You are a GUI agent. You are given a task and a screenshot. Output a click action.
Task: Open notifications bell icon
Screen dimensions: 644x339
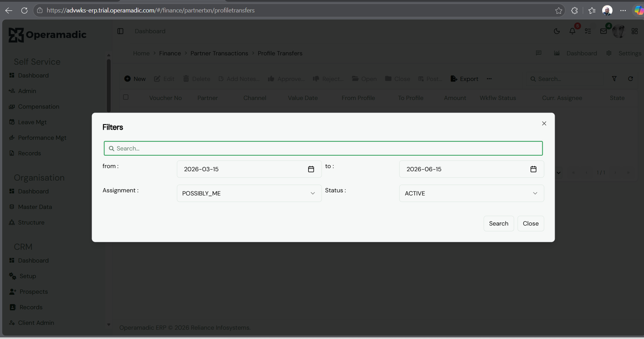click(572, 31)
